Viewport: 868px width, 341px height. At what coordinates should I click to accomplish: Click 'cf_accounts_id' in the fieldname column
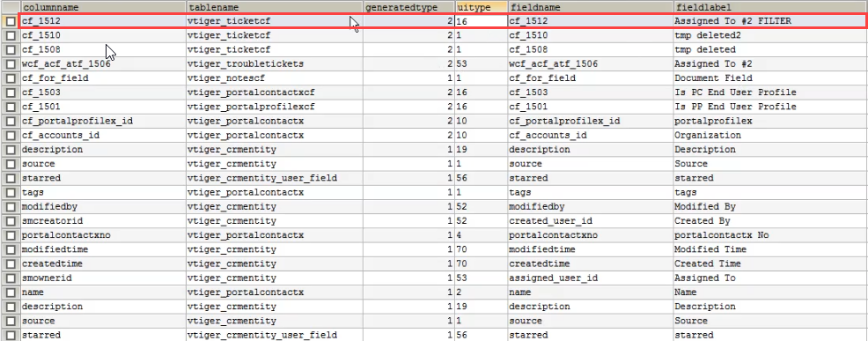[590, 136]
